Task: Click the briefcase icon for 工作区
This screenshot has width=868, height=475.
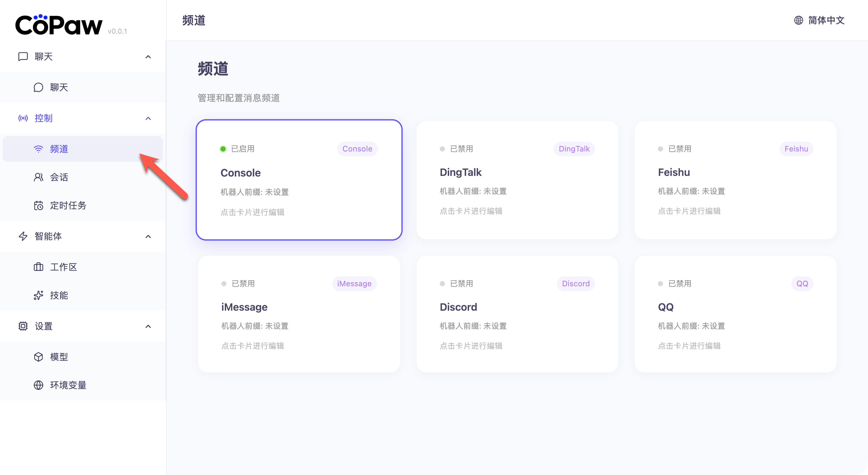Action: point(38,267)
